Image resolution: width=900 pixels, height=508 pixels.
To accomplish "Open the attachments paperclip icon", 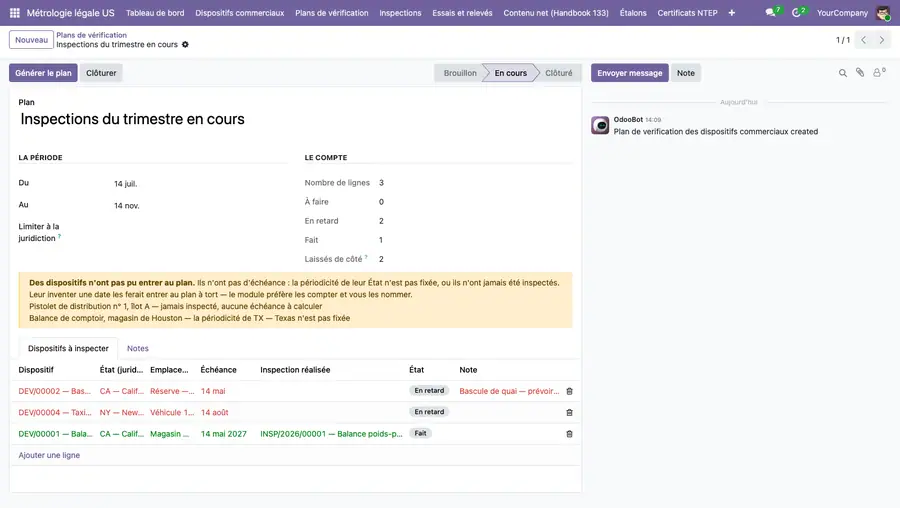I will click(860, 72).
